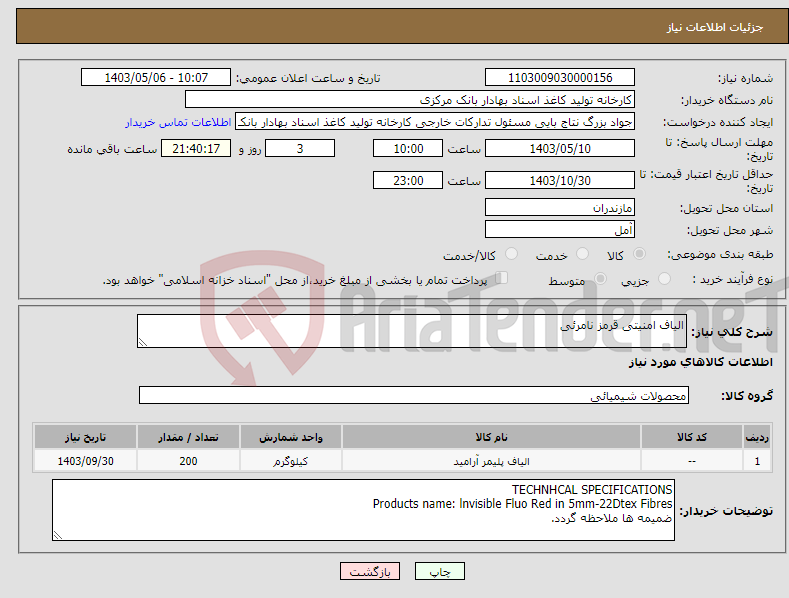
Task: Click the quantity cell 200
Action: [188, 461]
